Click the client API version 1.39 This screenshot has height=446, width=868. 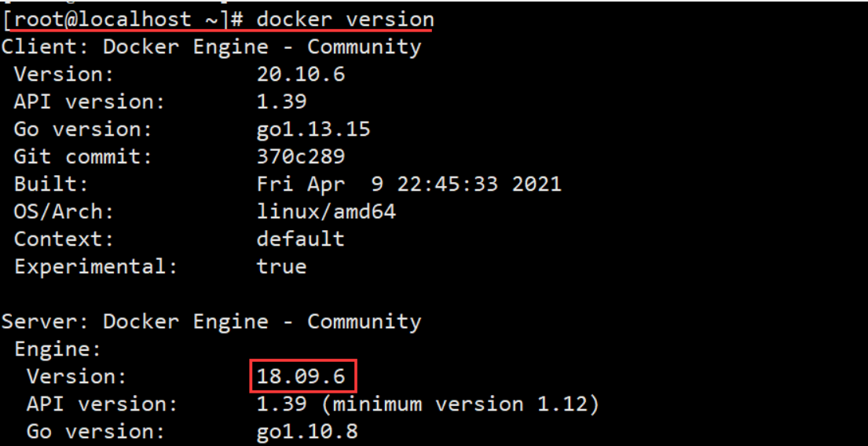tap(282, 102)
